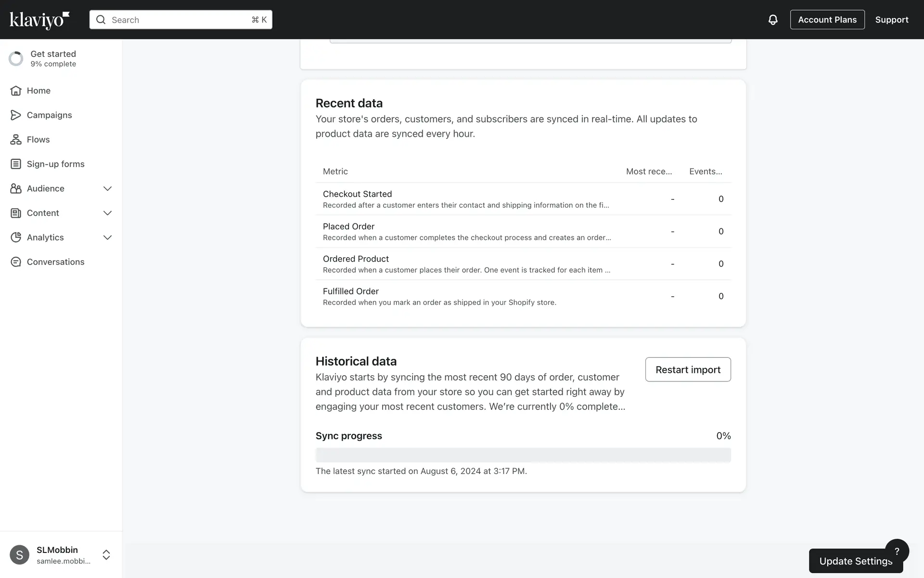Screen dimensions: 924x578
Task: Click the Sign-up forms icon
Action: point(16,164)
